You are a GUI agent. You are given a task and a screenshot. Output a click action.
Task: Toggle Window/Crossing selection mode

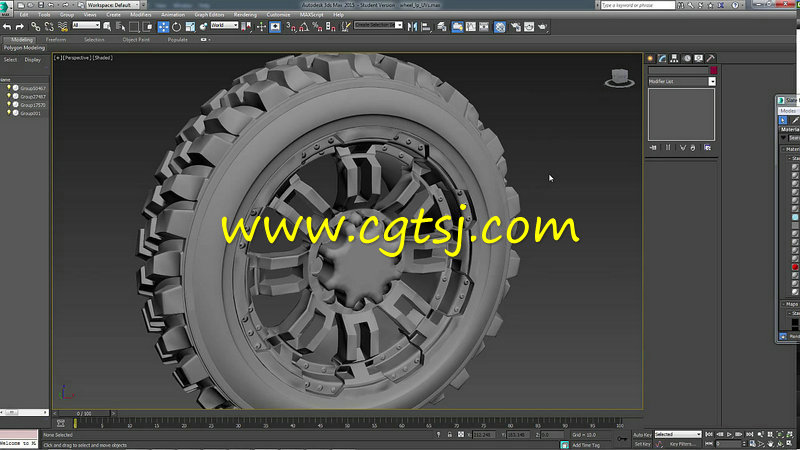tap(147, 27)
